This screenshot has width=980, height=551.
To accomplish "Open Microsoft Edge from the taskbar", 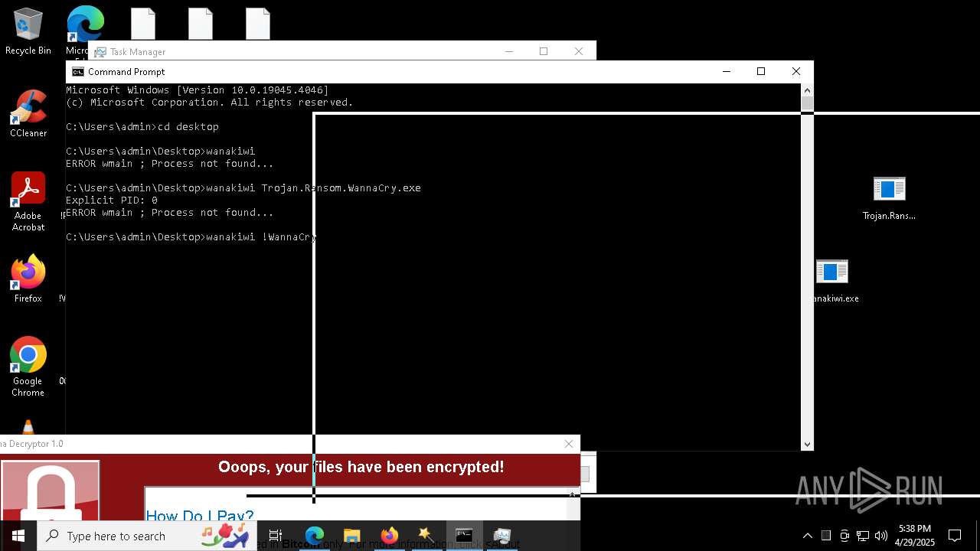I will tap(315, 536).
